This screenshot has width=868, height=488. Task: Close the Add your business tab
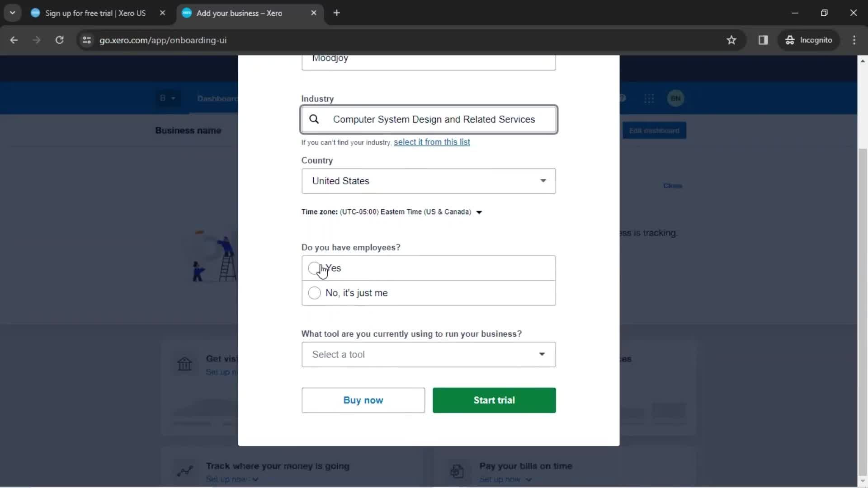pyautogui.click(x=314, y=13)
